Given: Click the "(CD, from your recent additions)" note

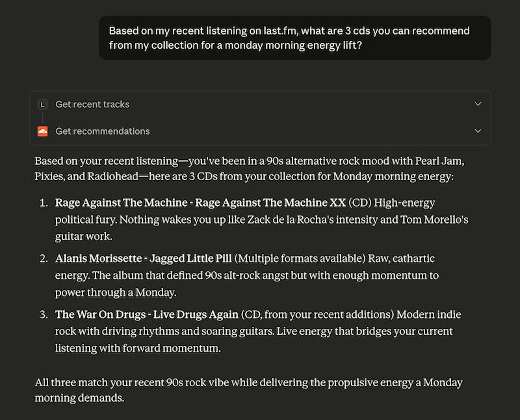Looking at the screenshot, I should coord(317,315).
